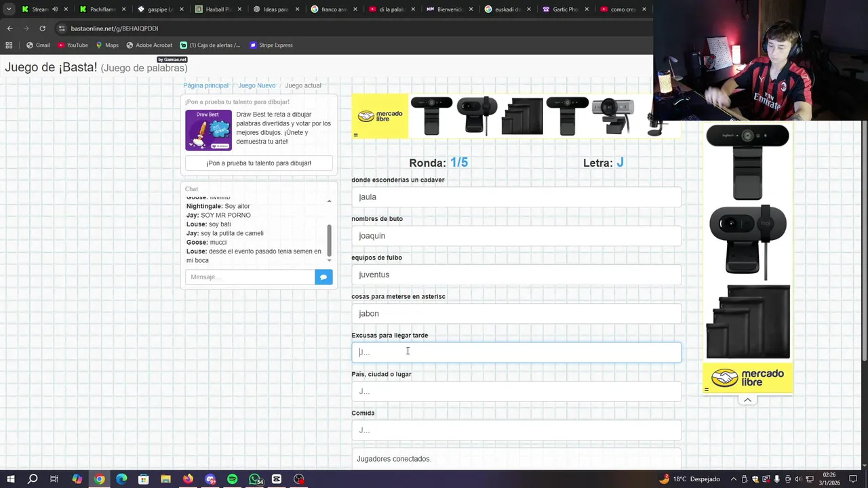Open the tab search chevron at top-left
This screenshot has width=868, height=488.
click(x=9, y=9)
